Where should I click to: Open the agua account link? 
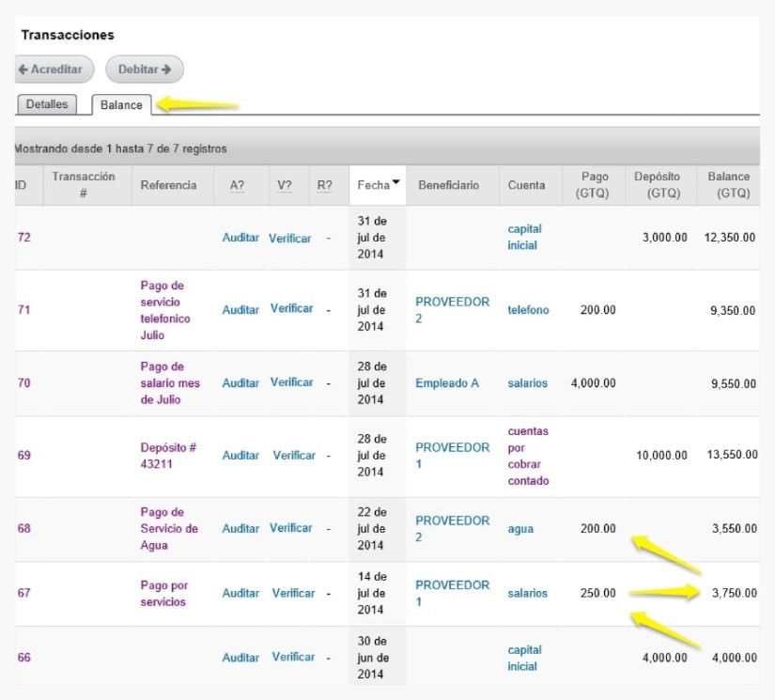pyautogui.click(x=520, y=528)
